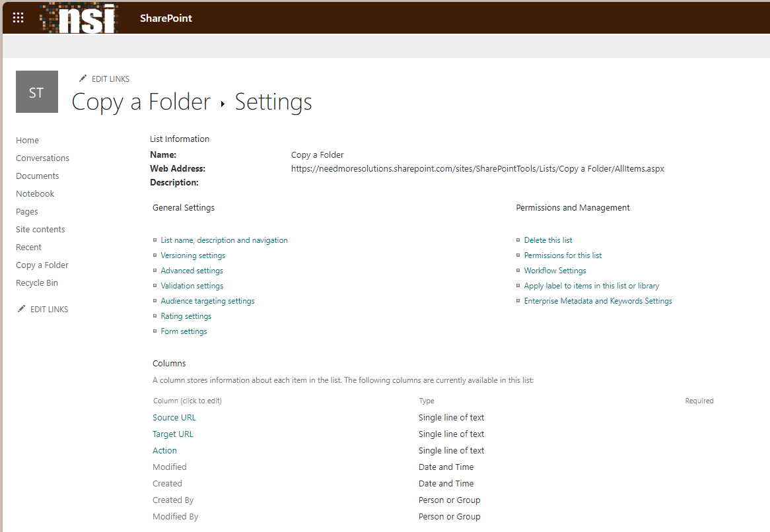Open SharePoint home from header title
Image resolution: width=770 pixels, height=532 pixels.
pyautogui.click(x=166, y=18)
